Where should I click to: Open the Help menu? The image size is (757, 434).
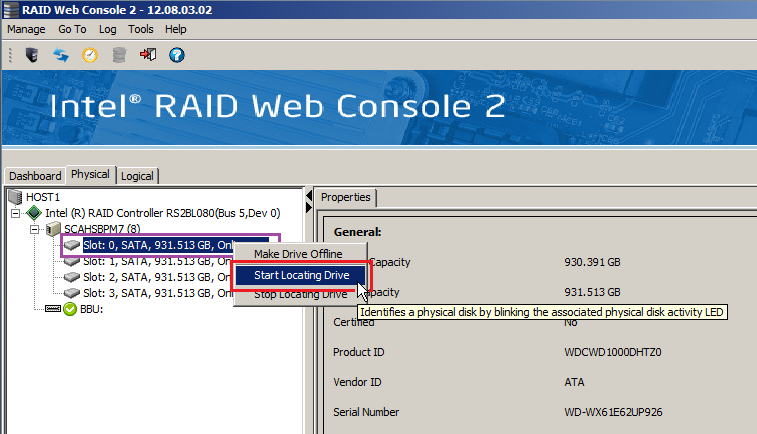(x=176, y=29)
